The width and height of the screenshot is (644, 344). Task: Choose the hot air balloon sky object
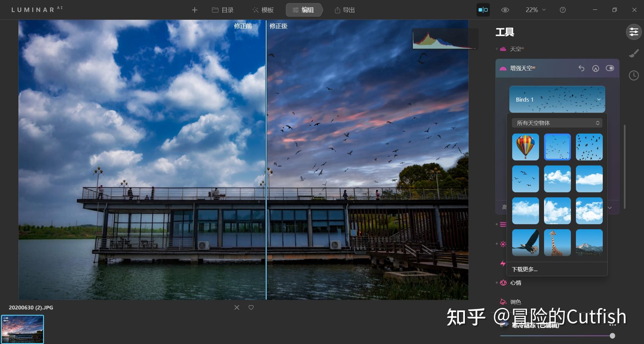[526, 147]
